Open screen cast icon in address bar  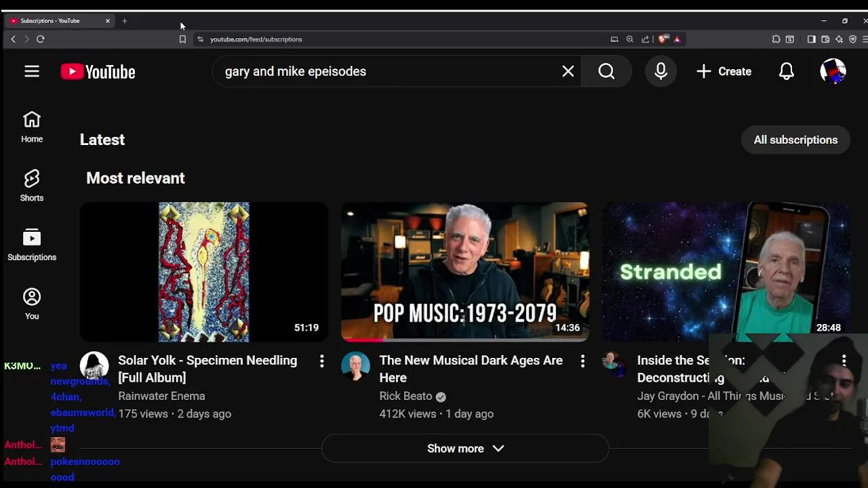[x=614, y=39]
